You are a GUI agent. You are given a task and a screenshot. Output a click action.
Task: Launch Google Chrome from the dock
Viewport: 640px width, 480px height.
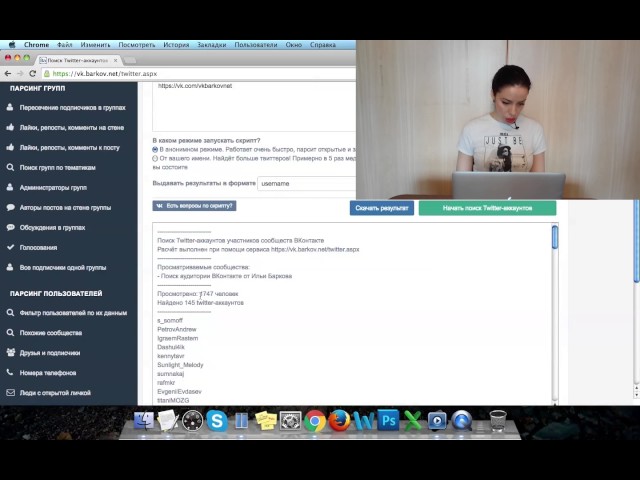(314, 421)
